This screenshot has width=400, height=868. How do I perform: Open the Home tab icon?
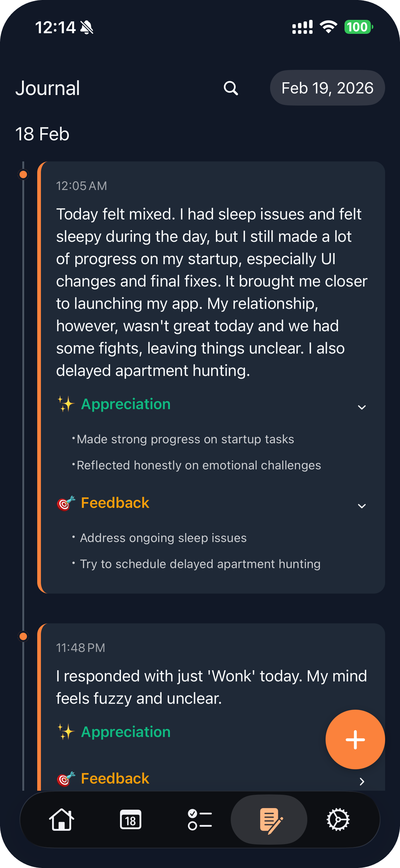[x=62, y=820]
